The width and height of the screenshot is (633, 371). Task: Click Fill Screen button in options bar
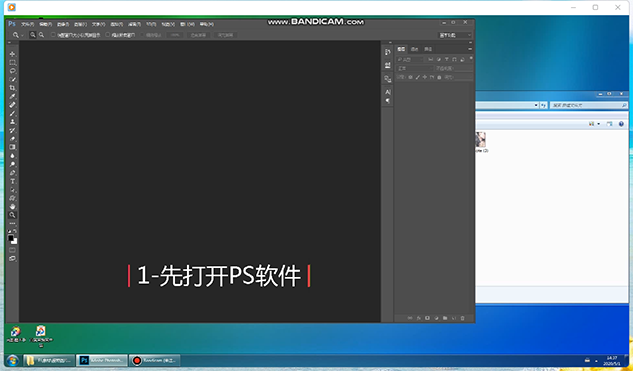point(225,35)
